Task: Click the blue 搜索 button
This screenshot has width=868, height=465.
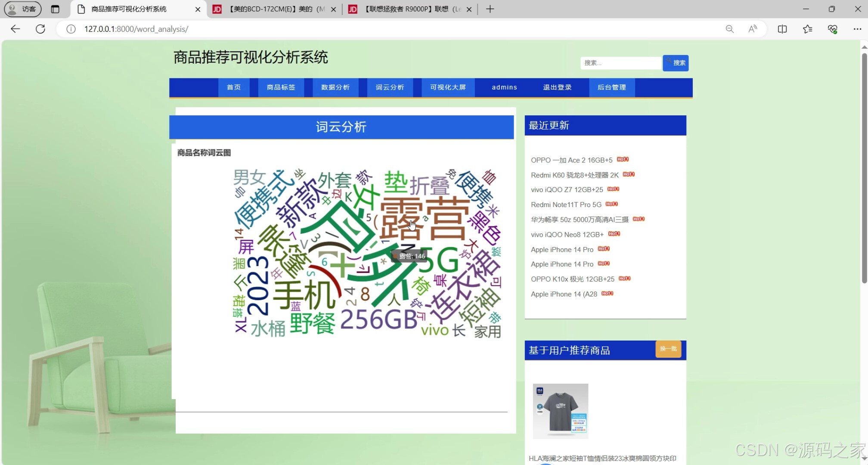Action: [676, 63]
